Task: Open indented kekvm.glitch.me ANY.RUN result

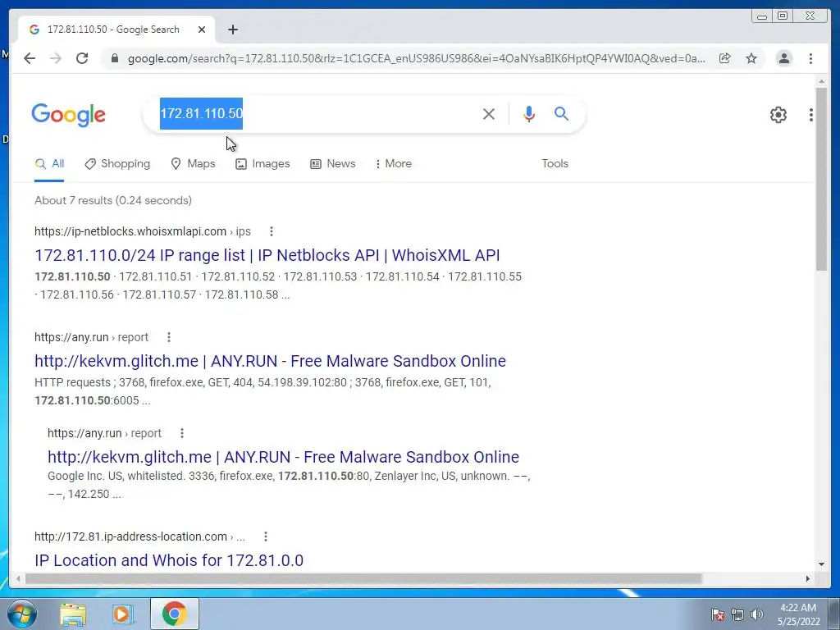Action: click(283, 457)
